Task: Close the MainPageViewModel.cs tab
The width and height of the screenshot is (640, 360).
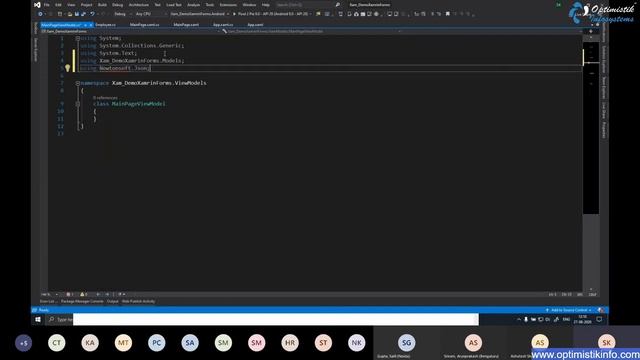Action: (91, 25)
